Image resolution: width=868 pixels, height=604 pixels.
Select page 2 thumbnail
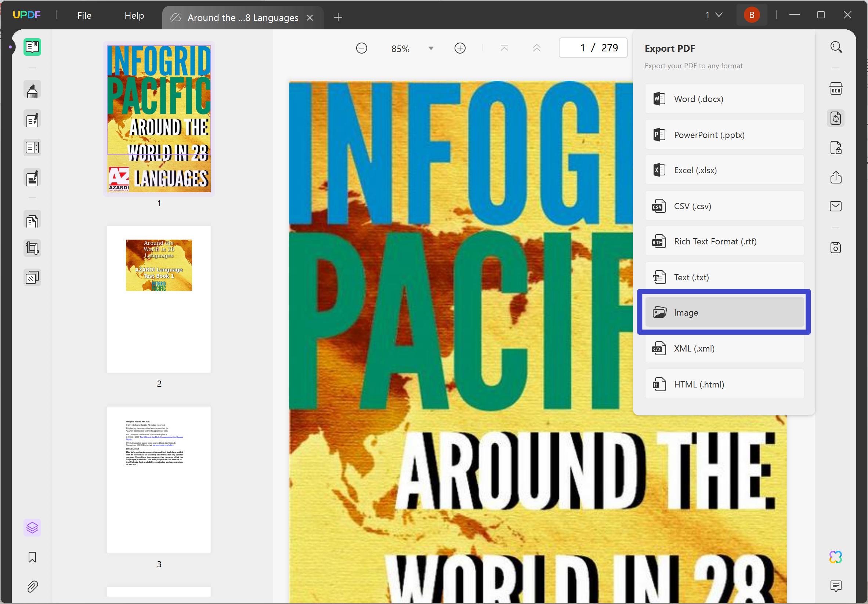tap(159, 299)
